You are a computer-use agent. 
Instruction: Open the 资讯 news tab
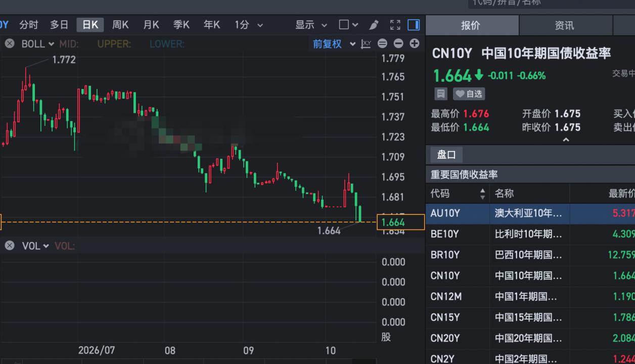coord(564,25)
